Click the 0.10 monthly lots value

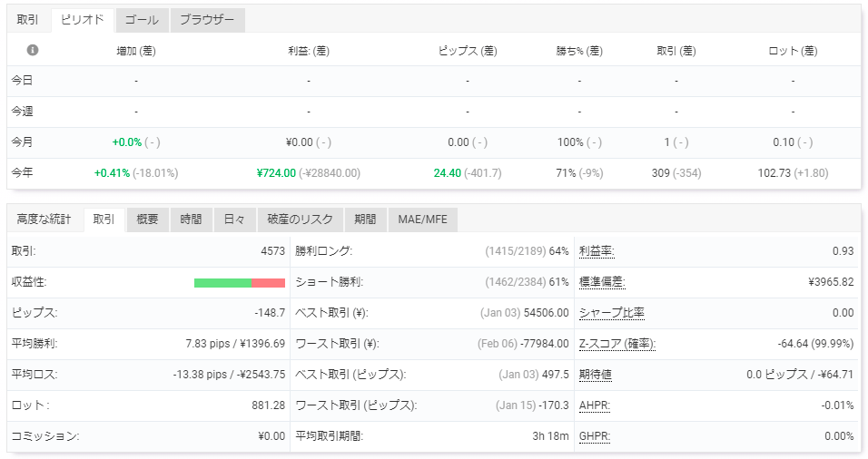click(x=784, y=142)
